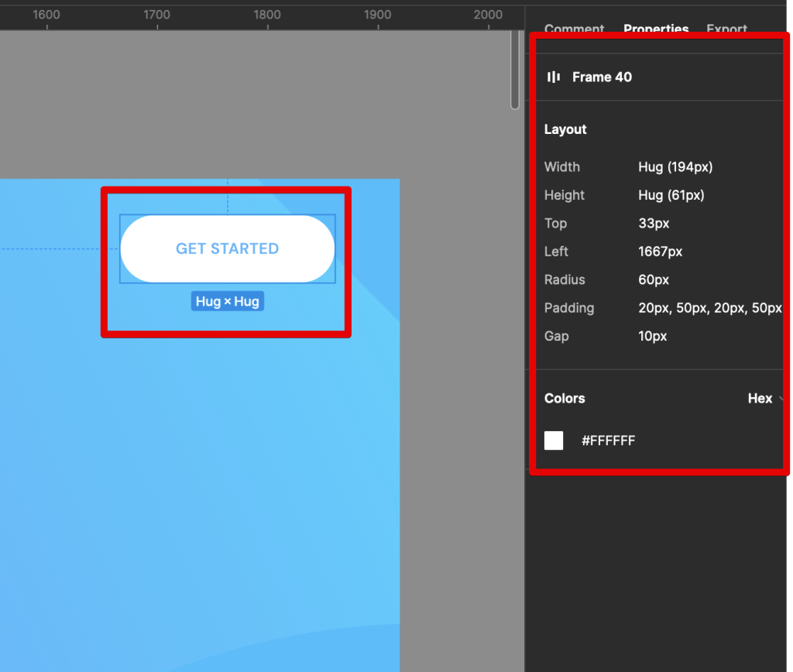Viewport: 793px width, 672px height.
Task: Click the 1600 mark on the ruler
Action: (x=46, y=15)
